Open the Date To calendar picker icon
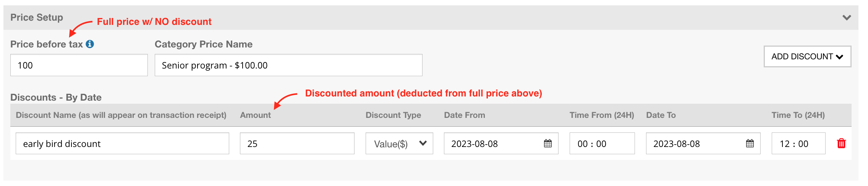The image size is (868, 186). 750,144
